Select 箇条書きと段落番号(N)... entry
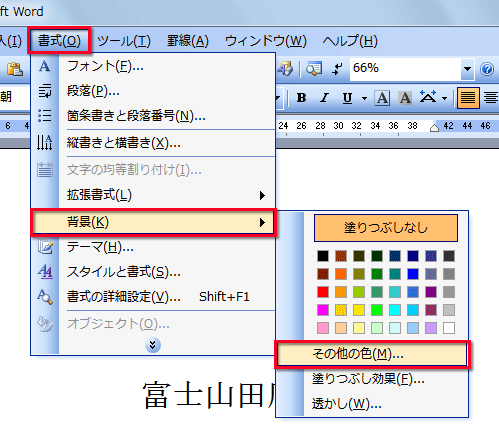The height and width of the screenshot is (428, 499). click(153, 116)
